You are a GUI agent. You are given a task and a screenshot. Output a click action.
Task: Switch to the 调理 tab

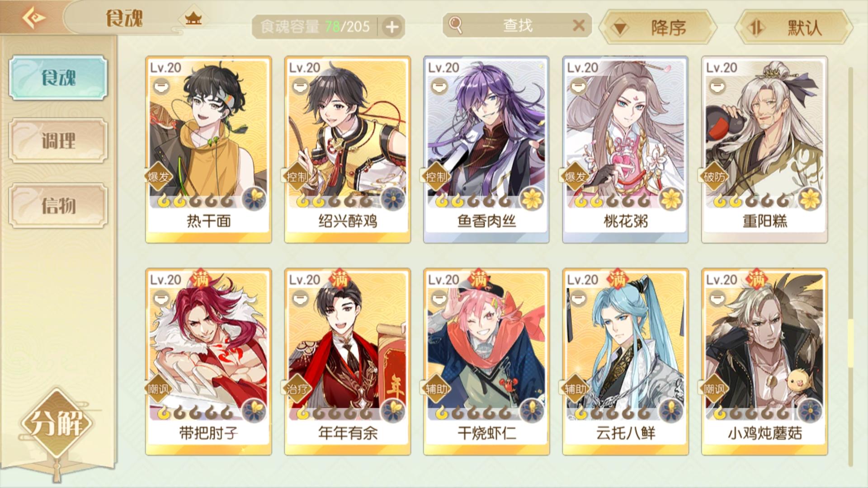pyautogui.click(x=58, y=141)
